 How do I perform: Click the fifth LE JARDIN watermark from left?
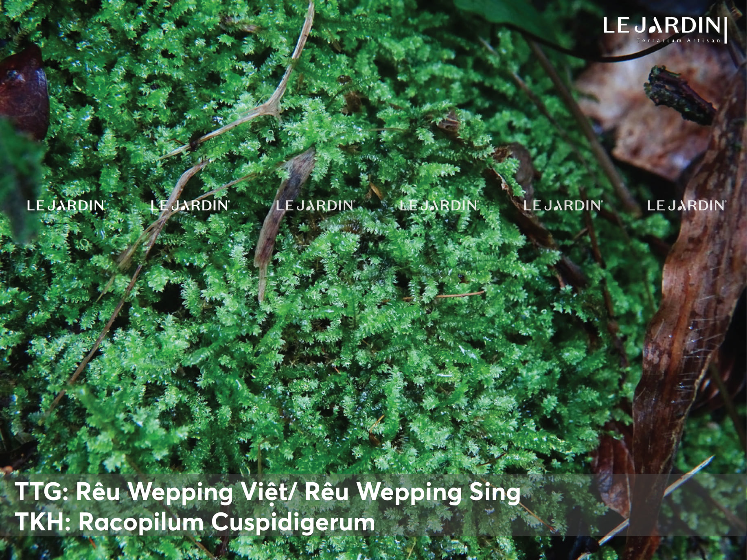tap(563, 206)
